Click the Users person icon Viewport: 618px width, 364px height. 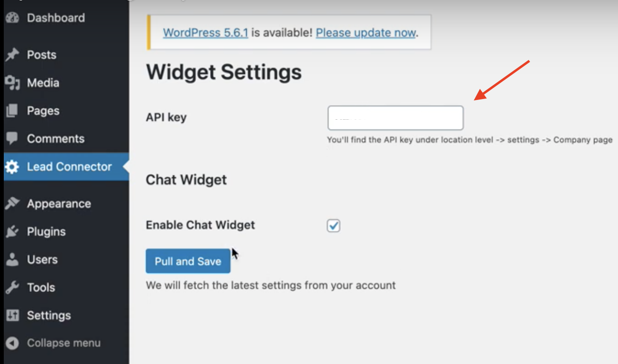pyautogui.click(x=12, y=259)
